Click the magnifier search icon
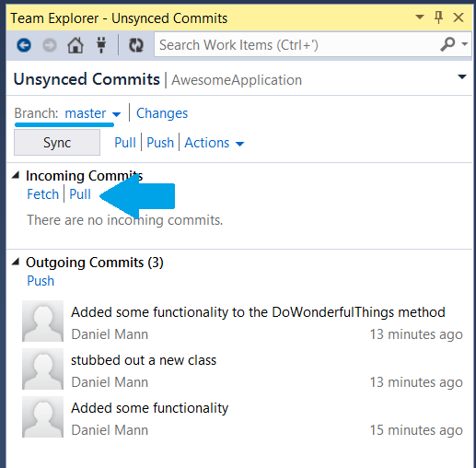 tap(447, 44)
